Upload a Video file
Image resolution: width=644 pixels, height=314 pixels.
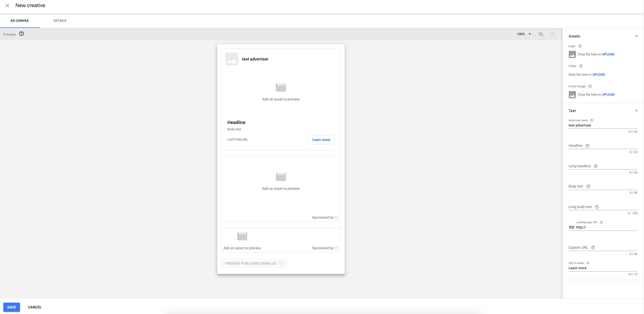point(598,75)
